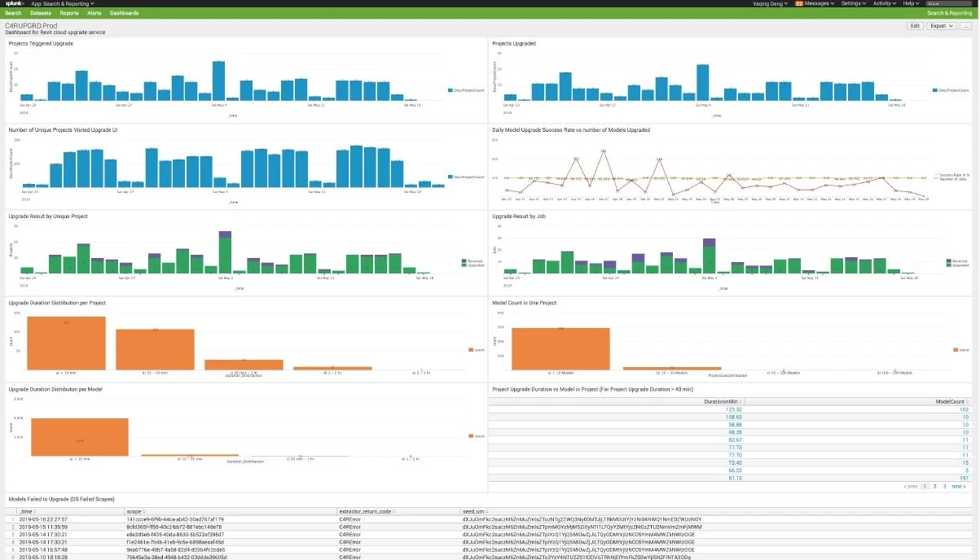
Task: Click the Daily Model Upgrade Success Rate chart title
Action: [x=571, y=129]
